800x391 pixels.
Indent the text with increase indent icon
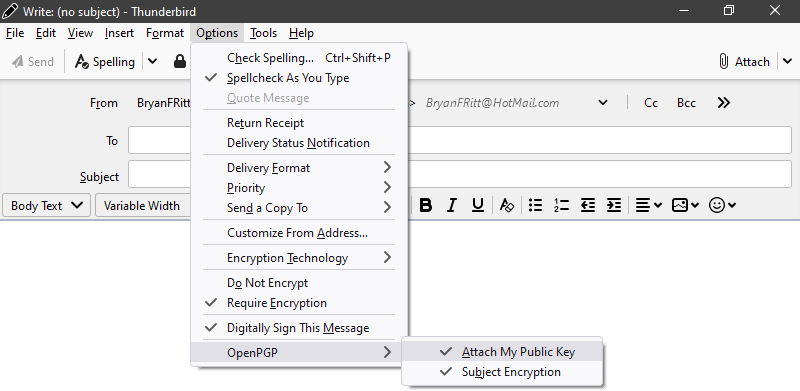[614, 205]
